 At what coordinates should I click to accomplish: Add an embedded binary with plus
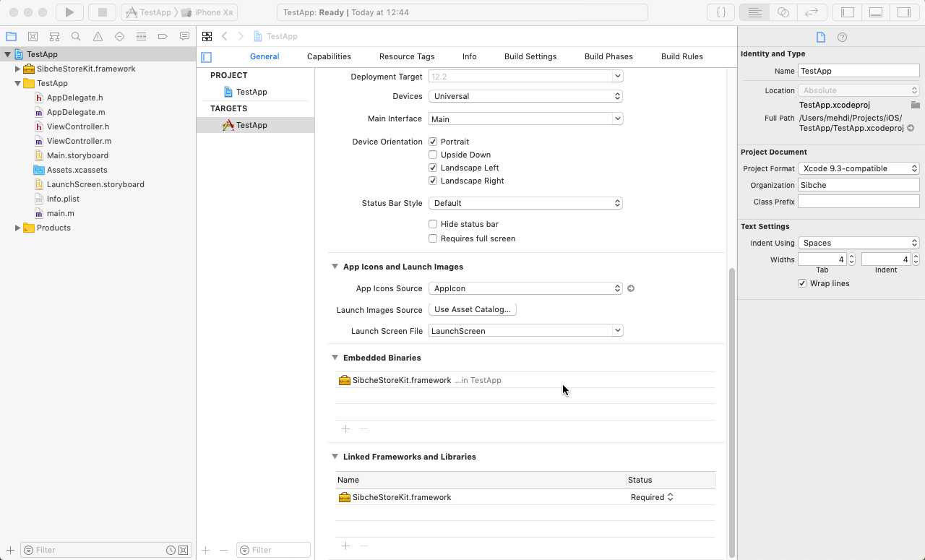coord(345,428)
